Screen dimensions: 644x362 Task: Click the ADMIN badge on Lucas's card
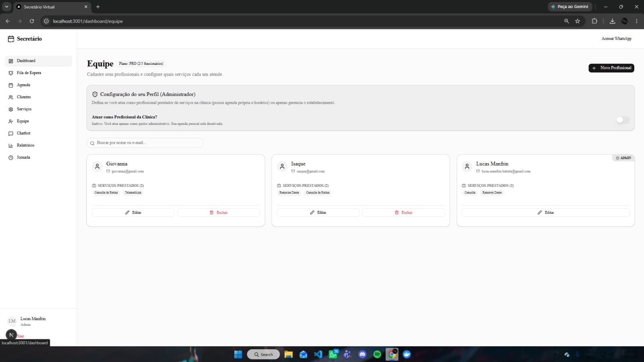(623, 158)
